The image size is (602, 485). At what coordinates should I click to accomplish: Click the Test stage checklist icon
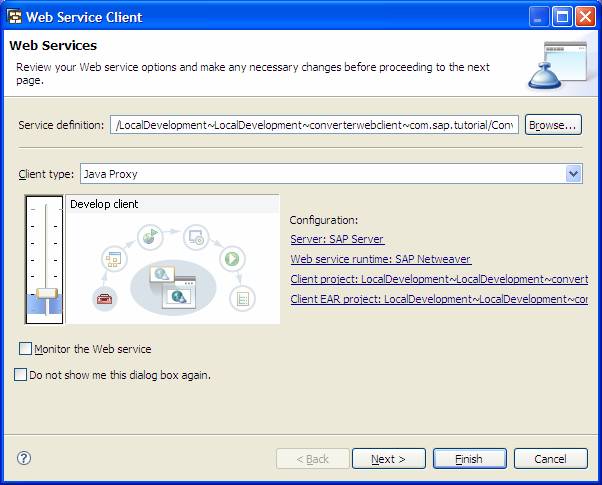[241, 297]
